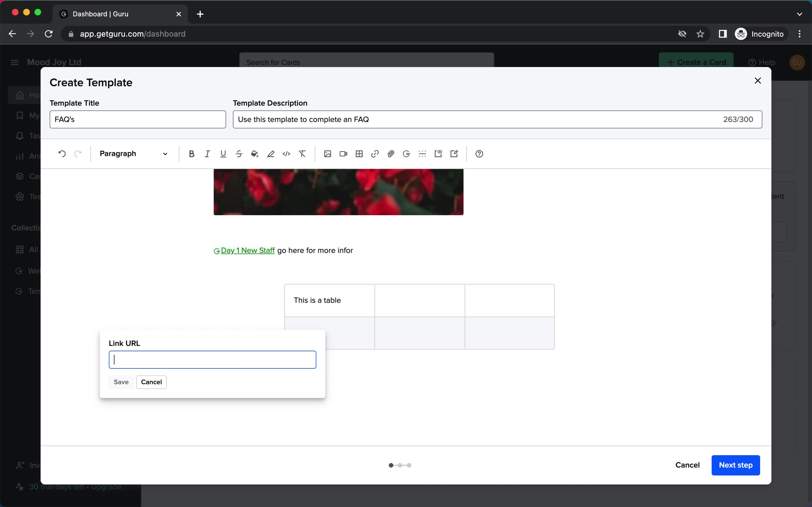Click the Highlight text icon
The height and width of the screenshot is (507, 812).
coord(271,154)
